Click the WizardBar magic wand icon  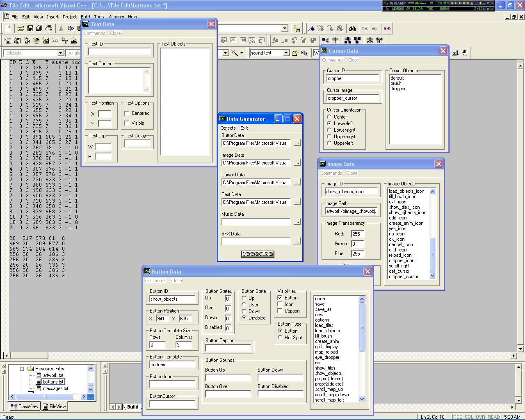pyautogui.click(x=235, y=53)
